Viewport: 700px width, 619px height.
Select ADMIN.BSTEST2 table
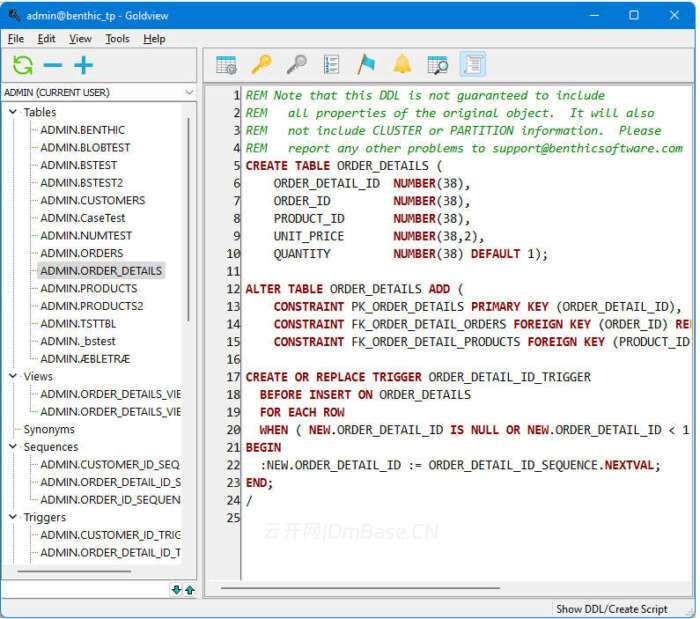[82, 183]
